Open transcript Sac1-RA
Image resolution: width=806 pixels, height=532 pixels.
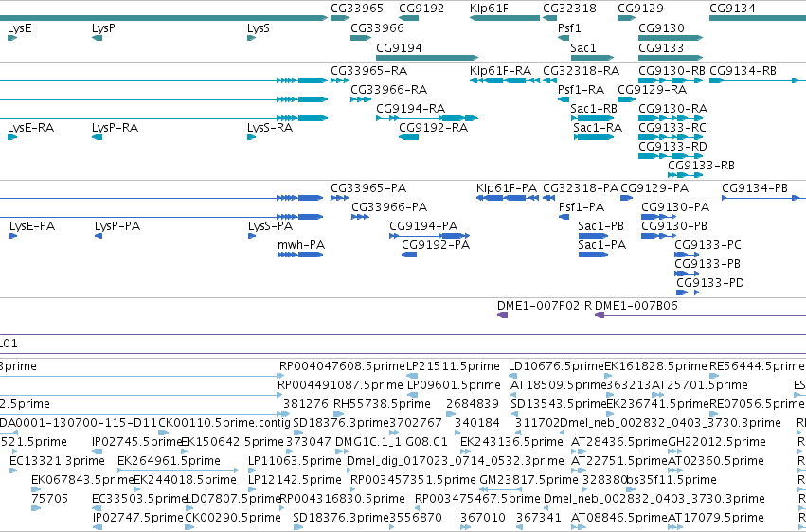click(598, 128)
